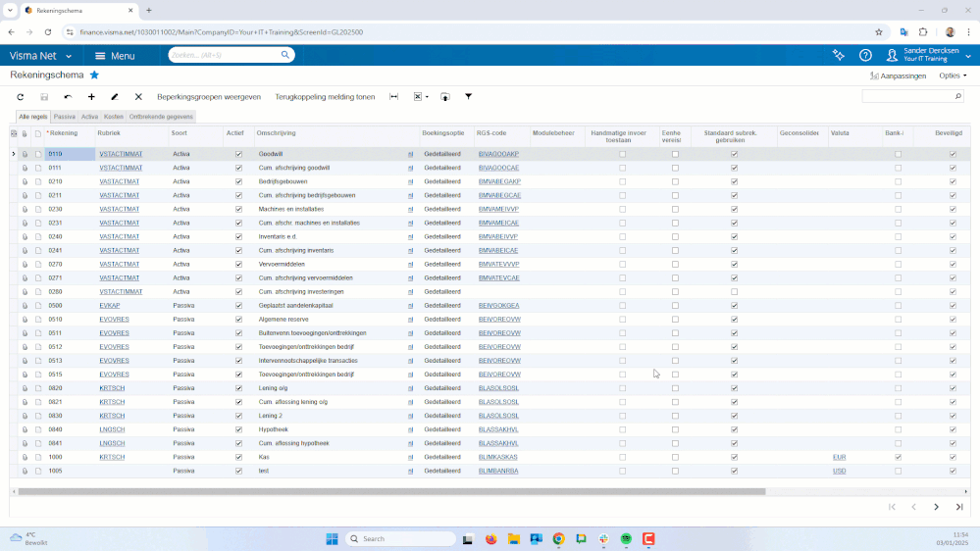The width and height of the screenshot is (980, 551).
Task: Click the undo arrow icon in the toolbar
Action: click(x=68, y=97)
